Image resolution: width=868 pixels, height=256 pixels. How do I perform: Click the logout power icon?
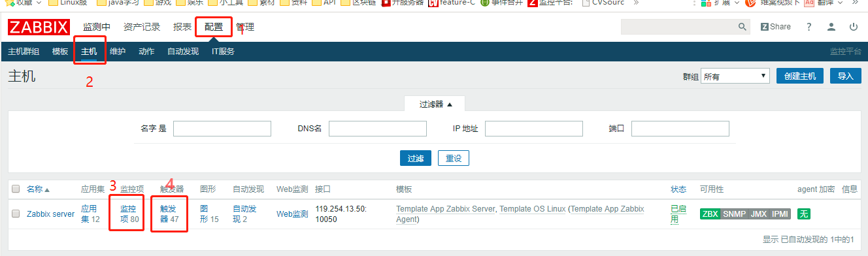point(854,27)
